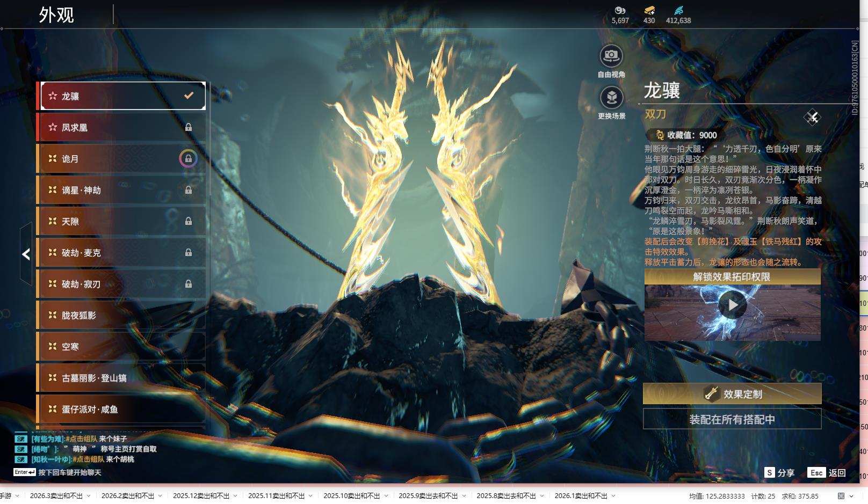Click the 效果定制 effect customization button
The image size is (868, 504).
click(732, 394)
